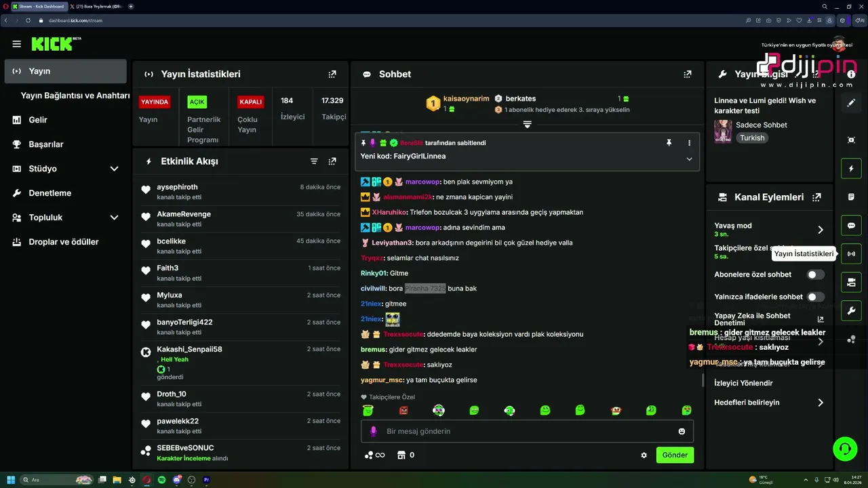Expand the Stüdyo menu chevron
The height and width of the screenshot is (488, 868).
(114, 169)
